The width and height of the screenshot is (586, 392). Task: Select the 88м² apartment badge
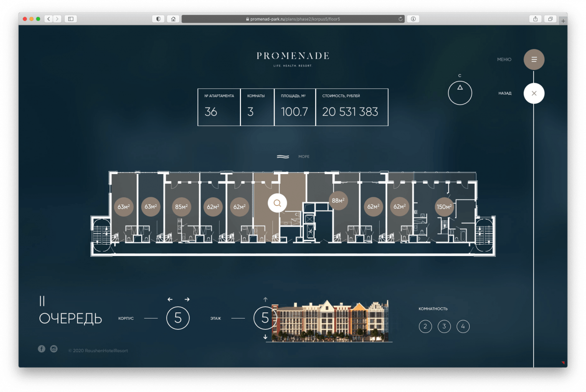point(338,200)
